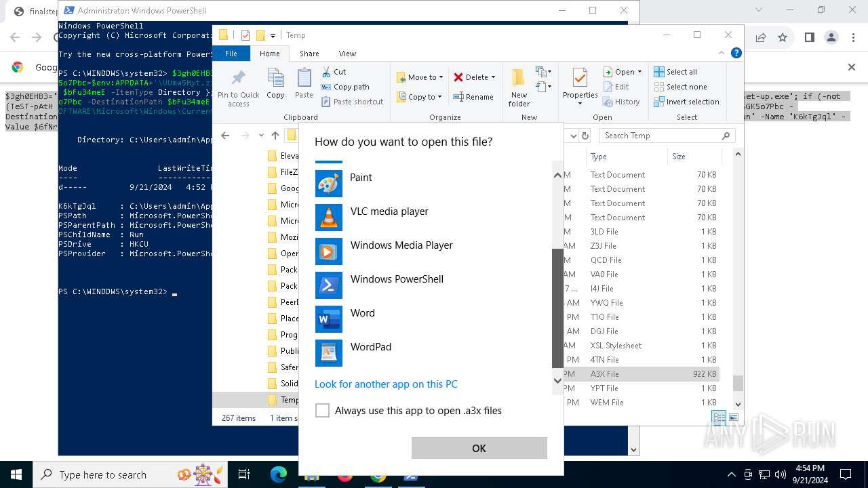Expand the Properties dropdown arrow
Image resolution: width=868 pixels, height=488 pixels.
580,104
